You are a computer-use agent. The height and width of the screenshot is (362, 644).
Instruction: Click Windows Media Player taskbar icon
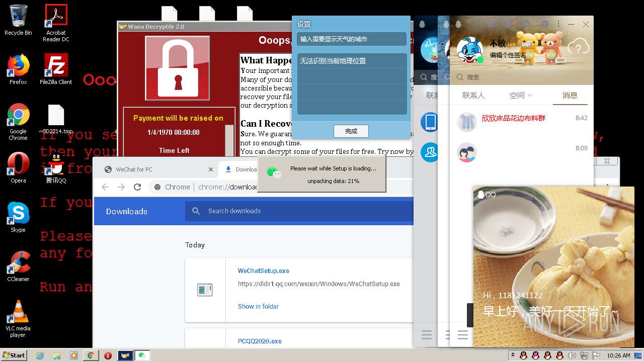point(74,355)
